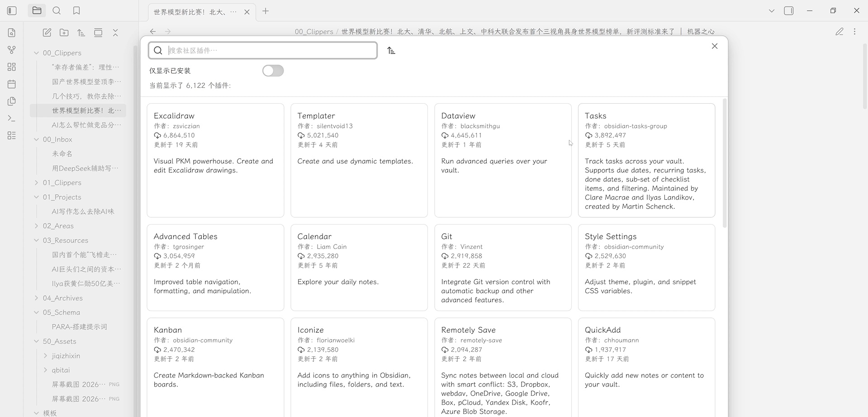
Task: Open the note's more options menu
Action: click(854, 32)
